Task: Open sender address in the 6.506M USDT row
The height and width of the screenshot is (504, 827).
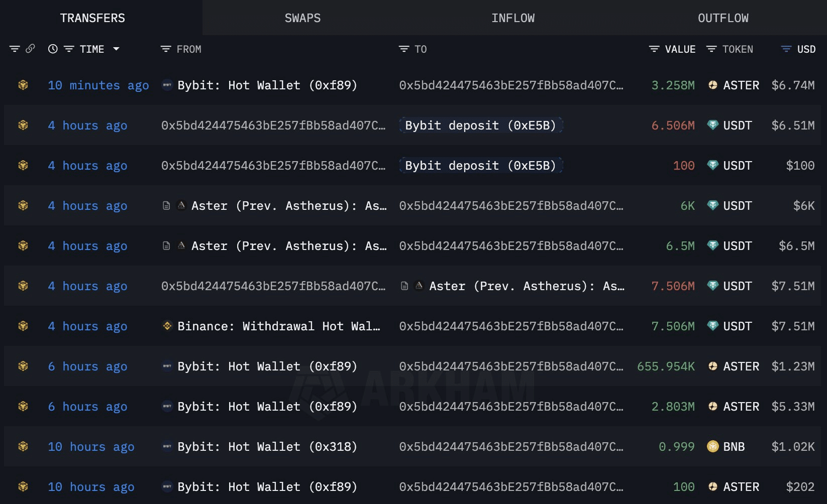Action: click(x=273, y=125)
